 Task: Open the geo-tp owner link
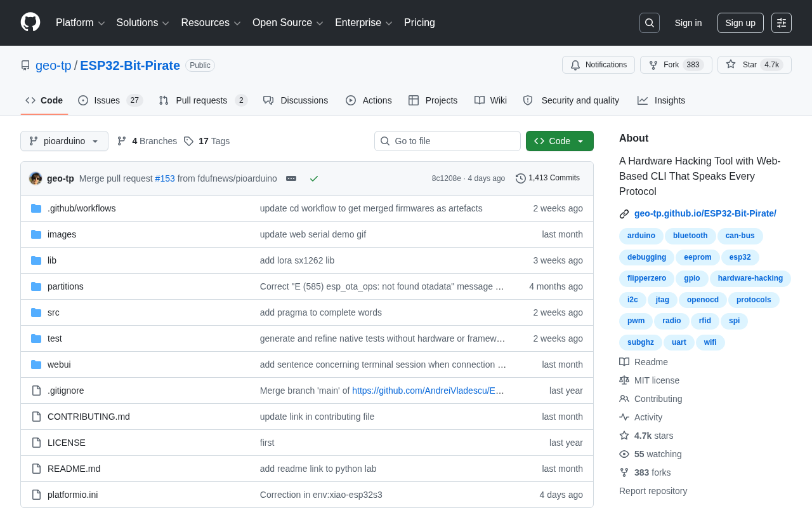[53, 65]
